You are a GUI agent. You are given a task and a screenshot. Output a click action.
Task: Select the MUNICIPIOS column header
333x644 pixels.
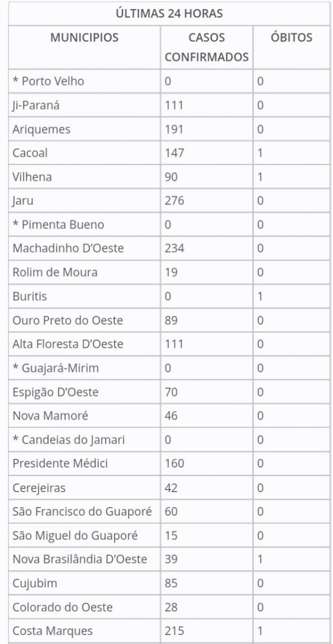click(84, 38)
